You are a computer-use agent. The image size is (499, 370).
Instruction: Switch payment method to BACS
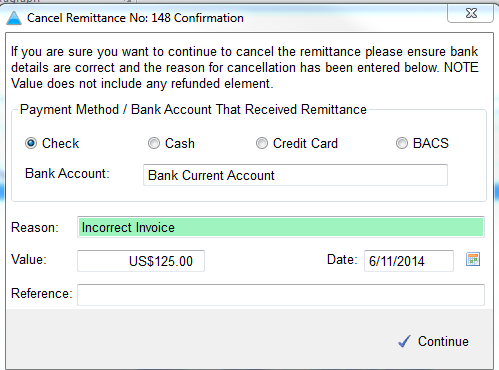coord(402,143)
